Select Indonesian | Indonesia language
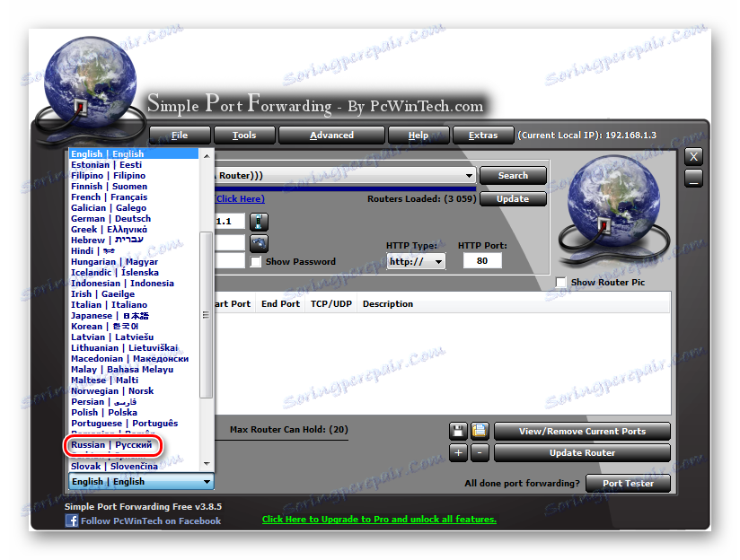Viewport: 740px width, 560px height. coord(134,284)
